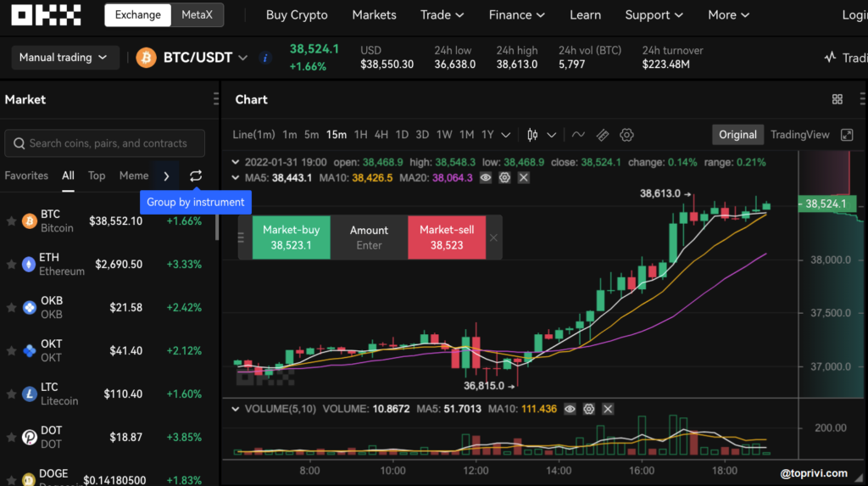Click the Market-buy button
Image resolution: width=868 pixels, height=486 pixels.
click(x=292, y=237)
